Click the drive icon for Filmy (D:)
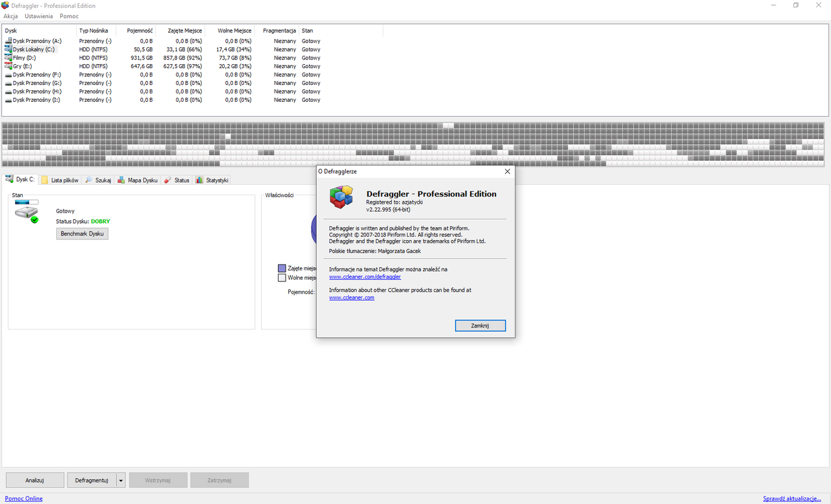The image size is (831, 504). 8,58
